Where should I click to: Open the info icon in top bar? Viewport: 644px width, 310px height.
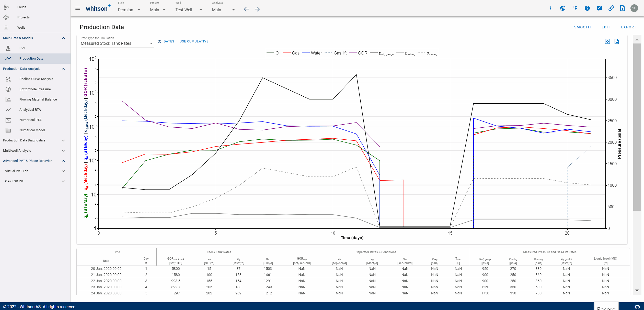550,8
